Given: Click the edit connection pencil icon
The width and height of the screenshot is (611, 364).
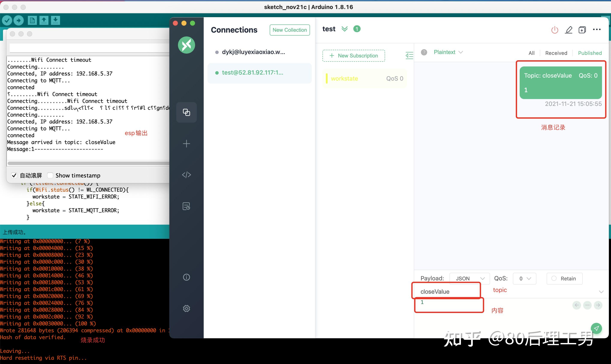Looking at the screenshot, I should point(569,30).
